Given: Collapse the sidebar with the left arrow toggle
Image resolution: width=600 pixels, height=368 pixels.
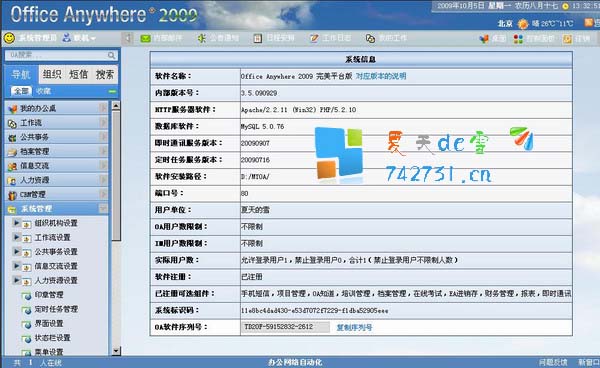Looking at the screenshot, I should pos(127,38).
